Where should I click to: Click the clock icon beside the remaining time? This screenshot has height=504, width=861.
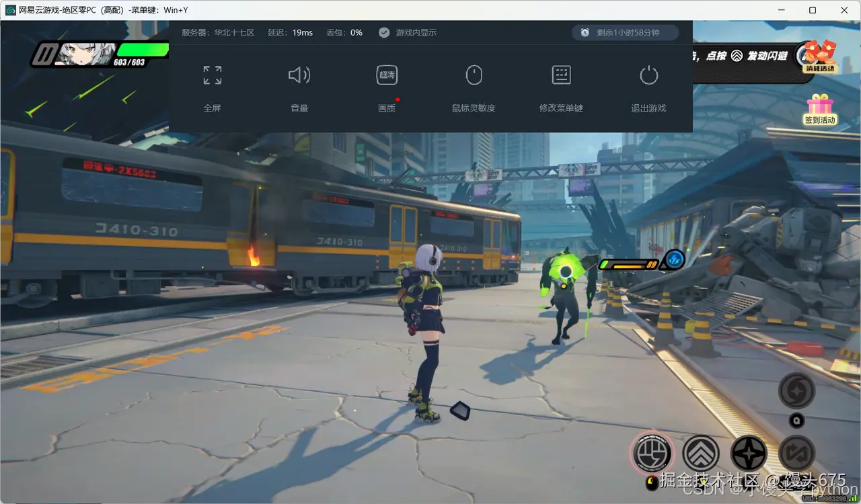point(585,32)
